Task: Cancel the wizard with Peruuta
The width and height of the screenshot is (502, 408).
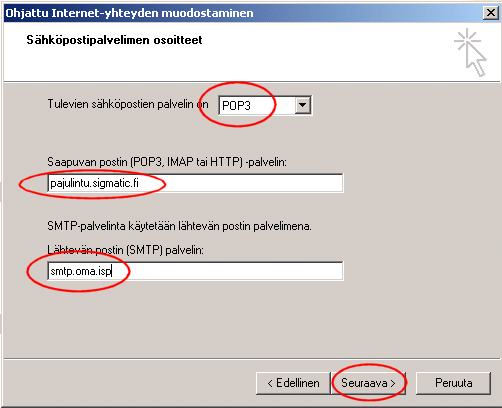Action: tap(453, 383)
